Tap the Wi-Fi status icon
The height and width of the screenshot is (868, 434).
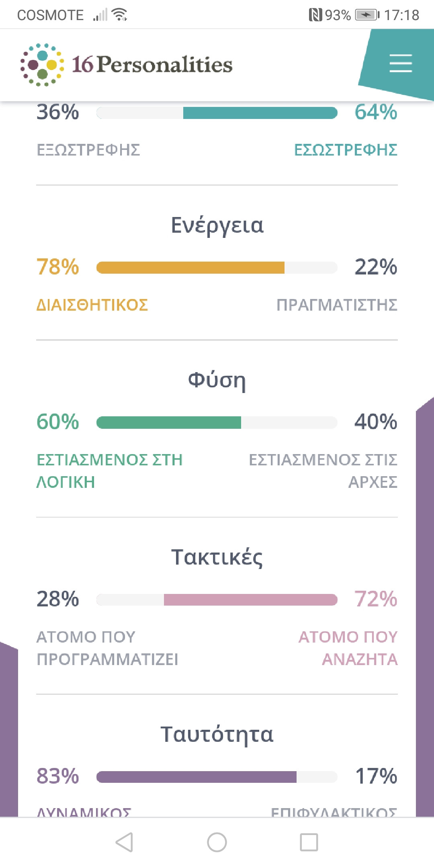pos(120,15)
